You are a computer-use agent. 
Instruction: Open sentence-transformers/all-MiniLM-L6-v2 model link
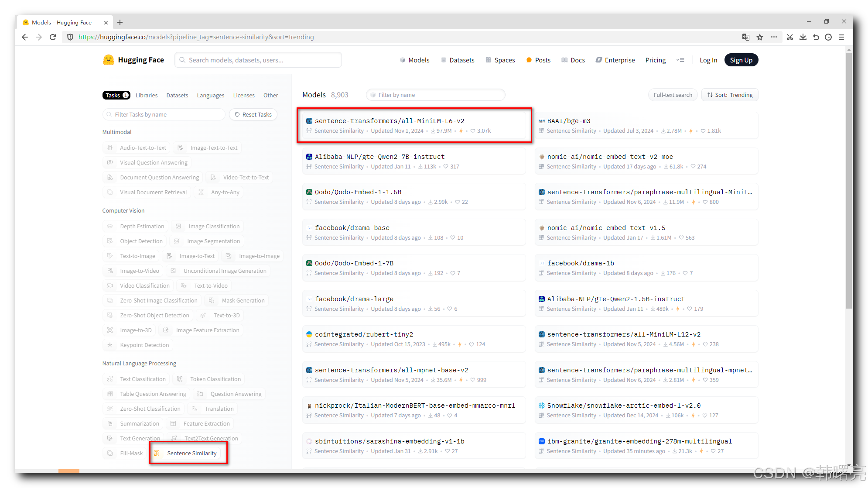[x=389, y=121]
